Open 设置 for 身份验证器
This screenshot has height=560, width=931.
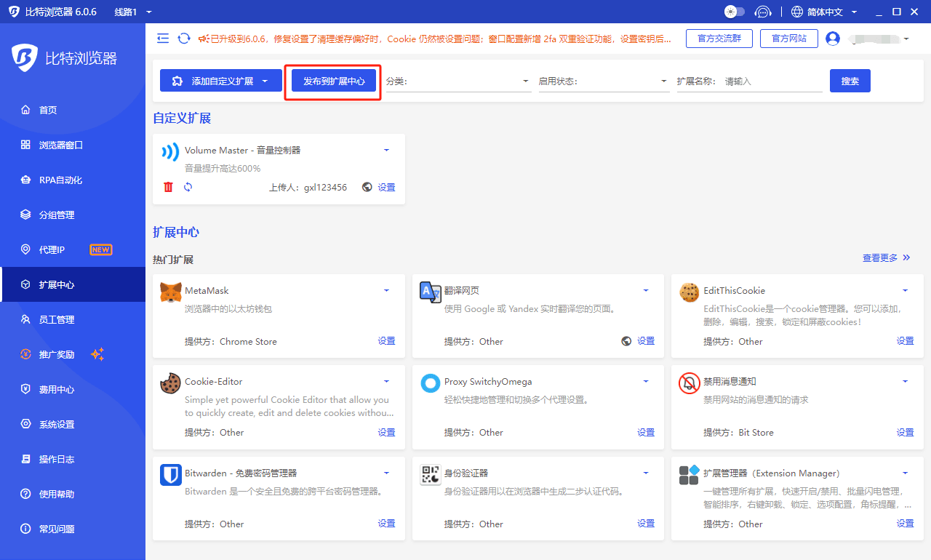coord(646,524)
